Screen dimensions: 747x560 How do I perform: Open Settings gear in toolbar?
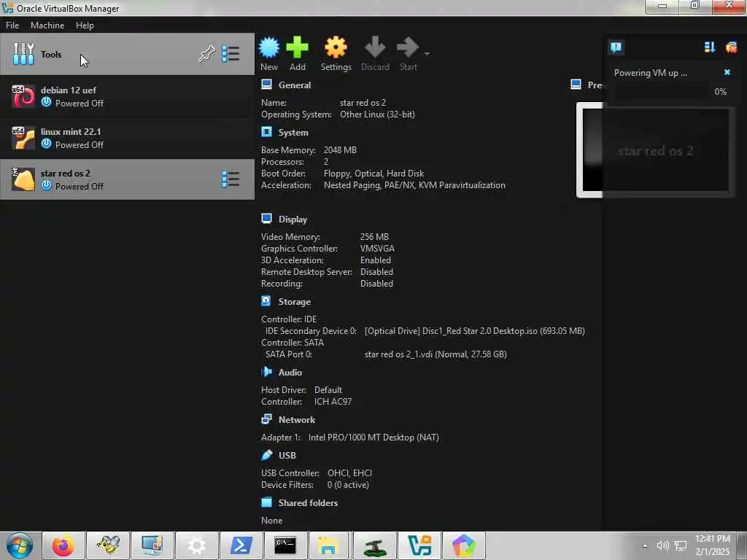[x=336, y=47]
